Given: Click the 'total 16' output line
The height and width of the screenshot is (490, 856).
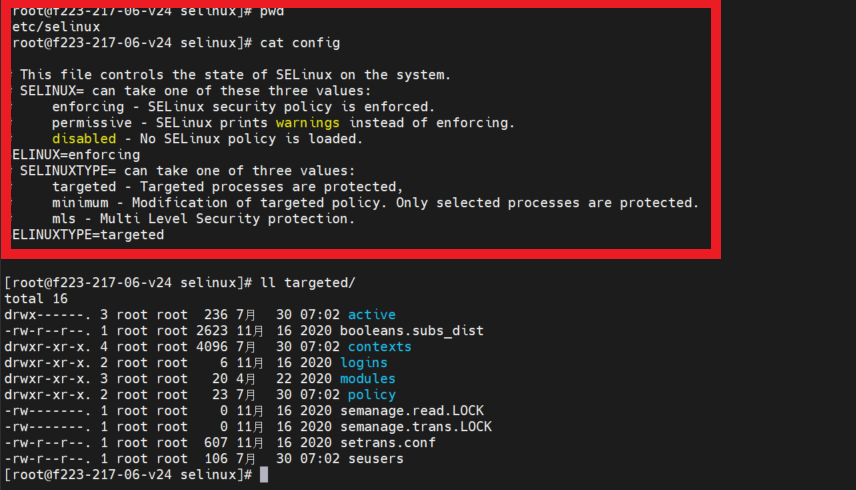Looking at the screenshot, I should [36, 299].
